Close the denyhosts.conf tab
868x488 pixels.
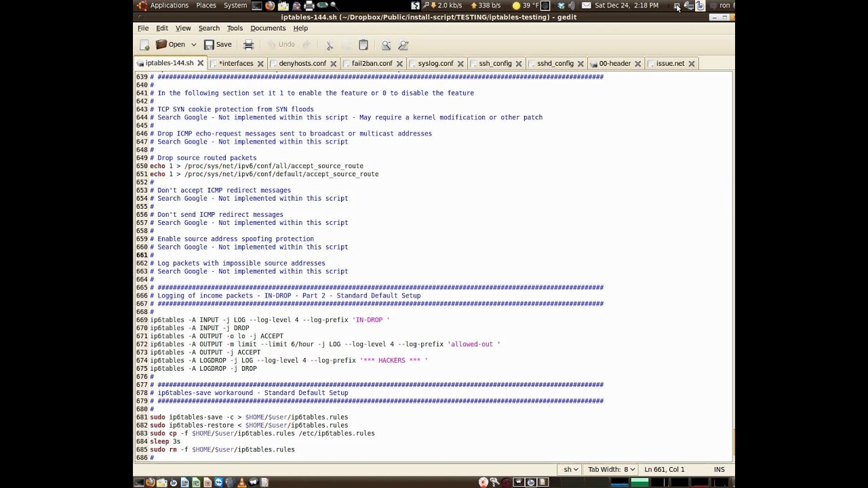click(333, 63)
